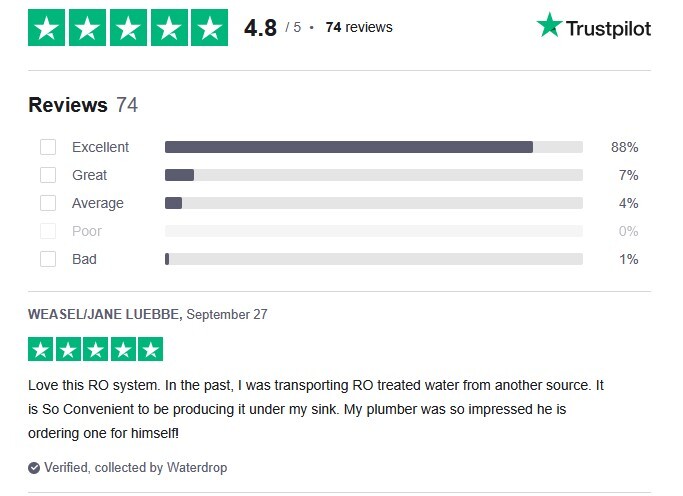683x496 pixels.
Task: Click the last star of Jane Luebbe's review
Action: (x=149, y=349)
